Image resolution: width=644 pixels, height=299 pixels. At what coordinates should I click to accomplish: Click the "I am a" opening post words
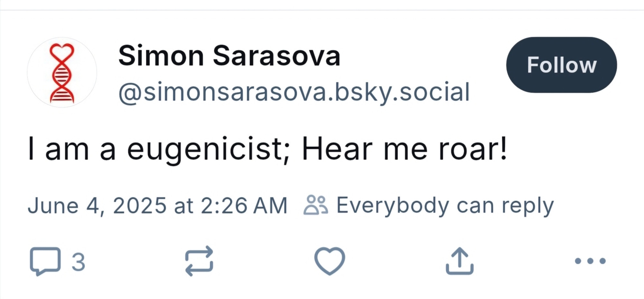pos(72,149)
